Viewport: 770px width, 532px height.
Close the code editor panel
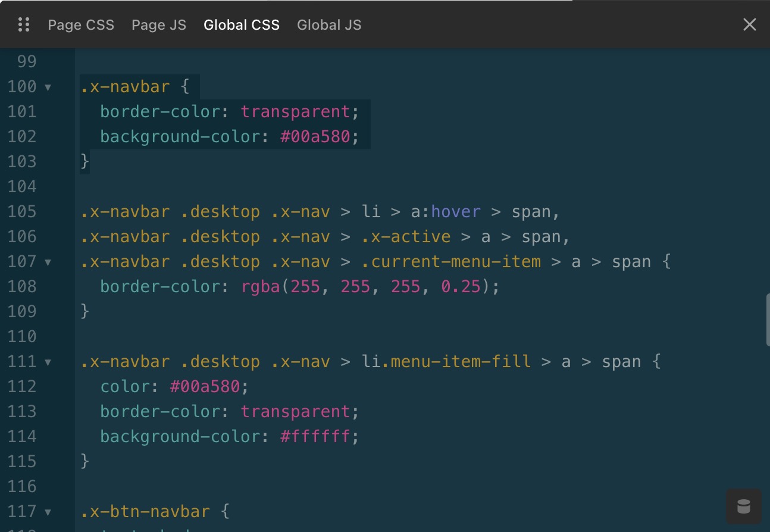749,25
